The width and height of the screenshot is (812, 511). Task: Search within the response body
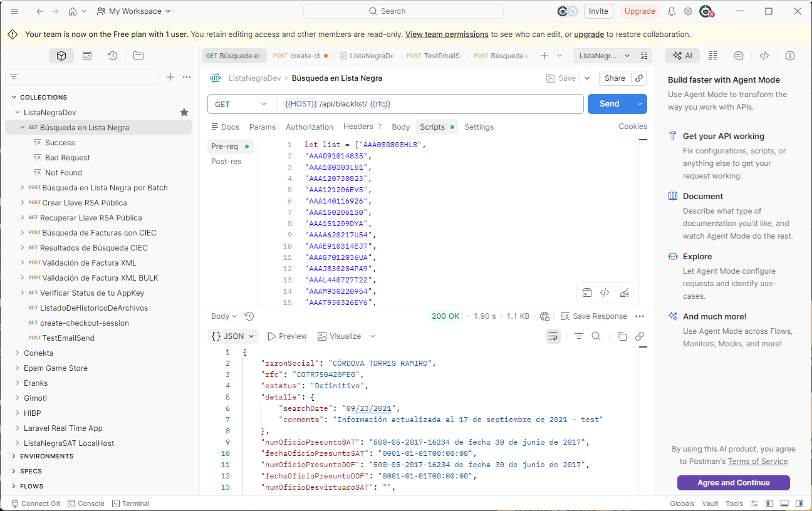point(596,336)
